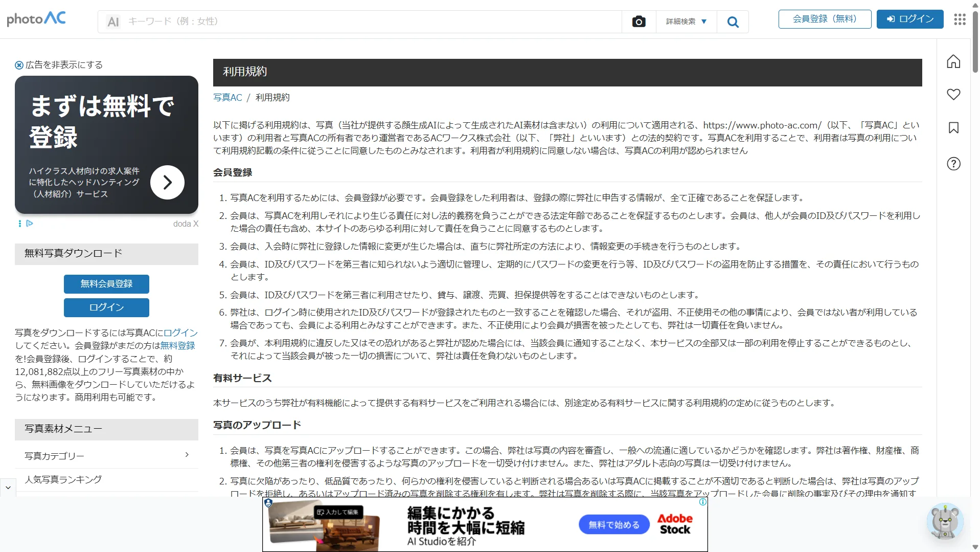Hide ads using 広告を非表示にする
The width and height of the screenshot is (980, 552).
click(59, 65)
